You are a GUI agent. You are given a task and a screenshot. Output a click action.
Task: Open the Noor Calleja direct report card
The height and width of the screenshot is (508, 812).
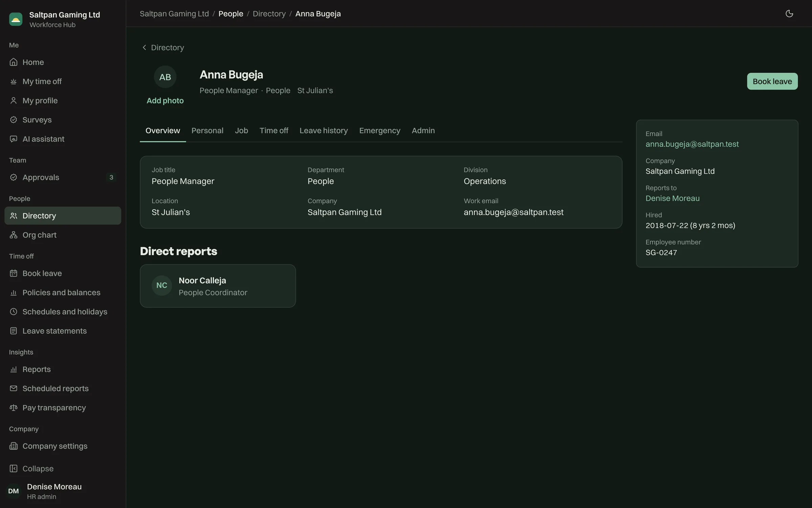(x=218, y=286)
